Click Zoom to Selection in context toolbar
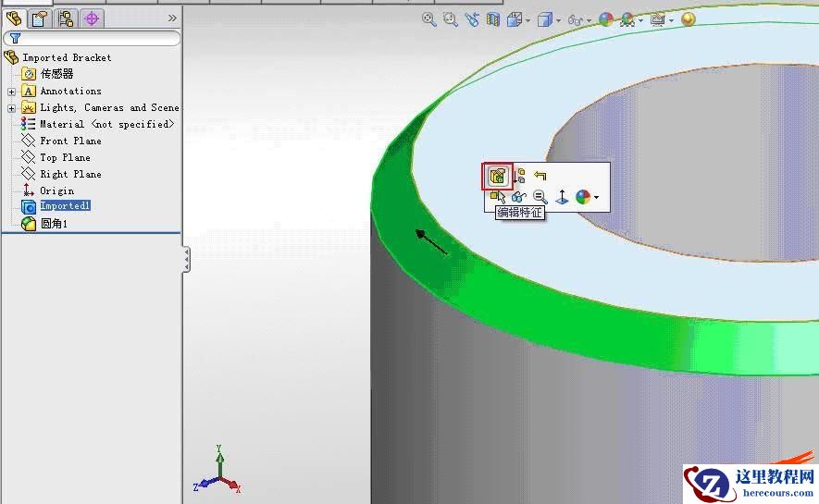This screenshot has width=819, height=504. pos(540,197)
